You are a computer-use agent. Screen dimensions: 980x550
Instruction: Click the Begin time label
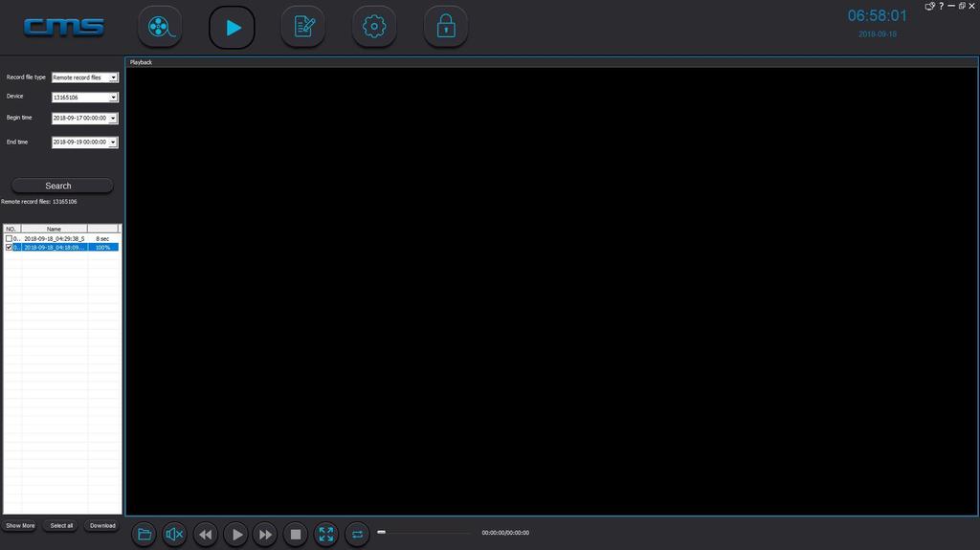[x=19, y=118]
